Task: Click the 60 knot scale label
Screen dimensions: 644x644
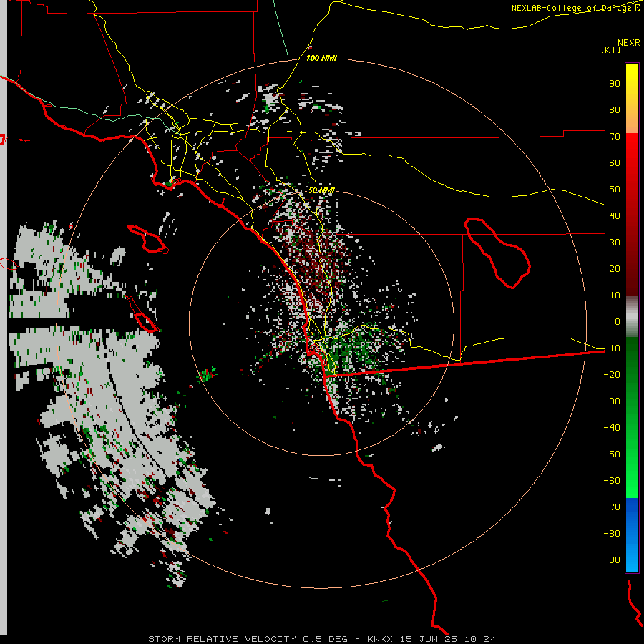Action: [x=615, y=162]
